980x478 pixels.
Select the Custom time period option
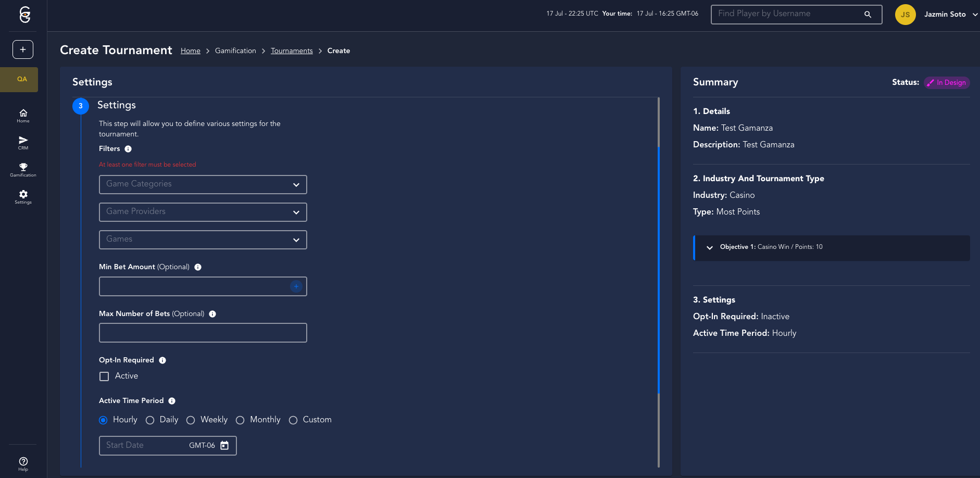[293, 420]
